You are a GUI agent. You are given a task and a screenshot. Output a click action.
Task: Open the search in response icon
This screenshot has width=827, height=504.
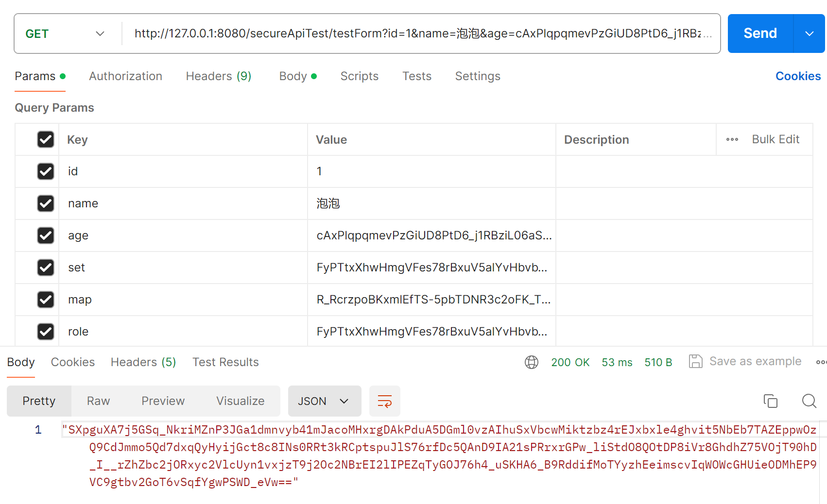click(x=809, y=401)
